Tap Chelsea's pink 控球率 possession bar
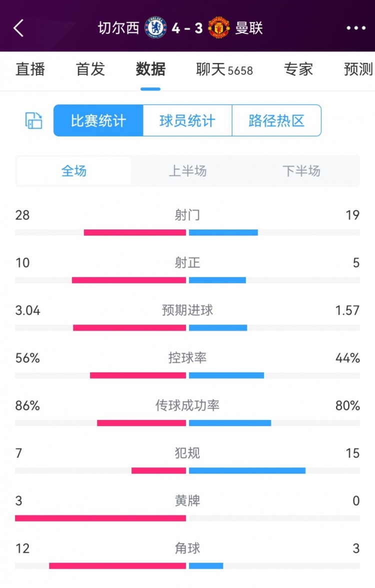Viewport: 375px width, 588px height. [137, 374]
